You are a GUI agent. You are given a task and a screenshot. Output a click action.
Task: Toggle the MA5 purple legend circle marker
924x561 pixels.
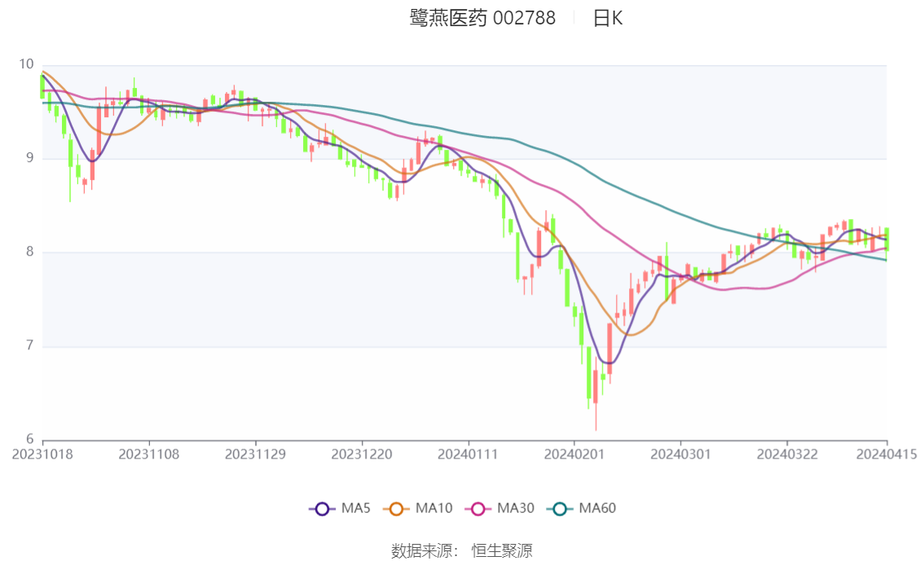[322, 509]
